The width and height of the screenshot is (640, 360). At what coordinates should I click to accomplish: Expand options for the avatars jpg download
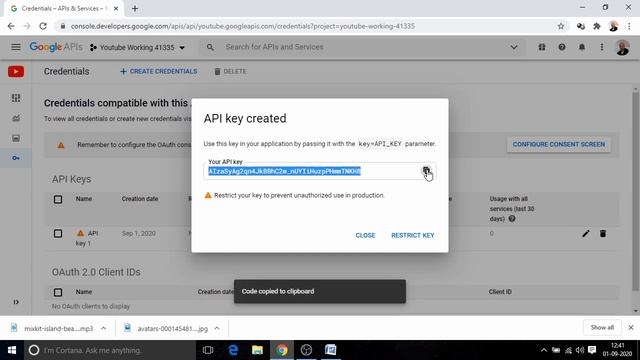coord(217,328)
